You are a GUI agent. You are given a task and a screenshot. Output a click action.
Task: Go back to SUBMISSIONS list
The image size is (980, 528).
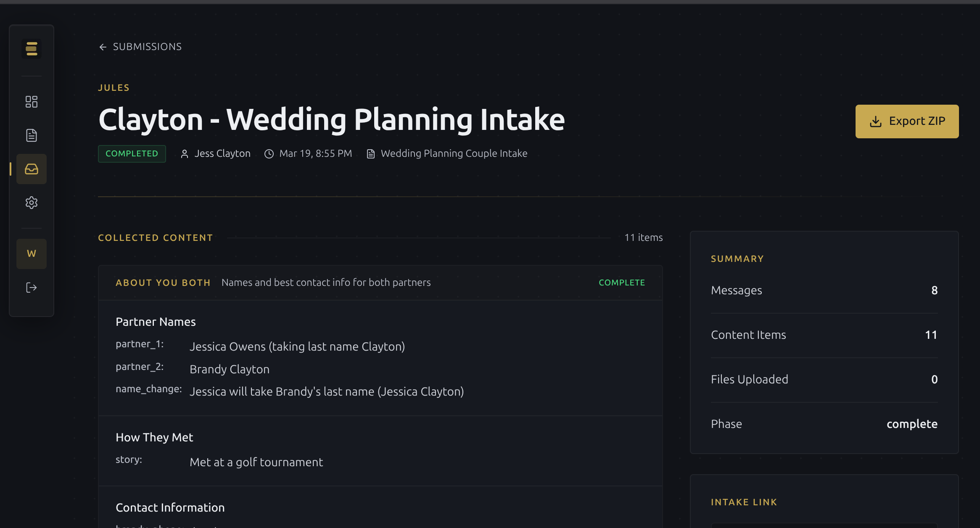point(147,47)
